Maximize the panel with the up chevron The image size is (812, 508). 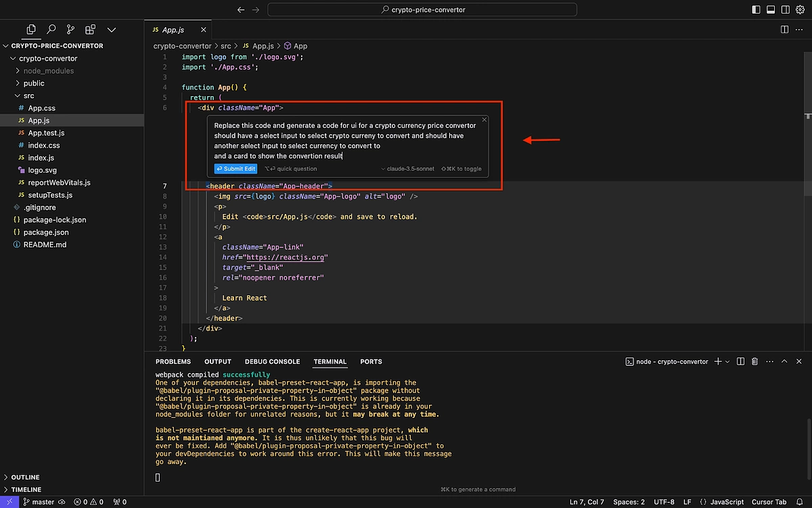click(x=785, y=362)
